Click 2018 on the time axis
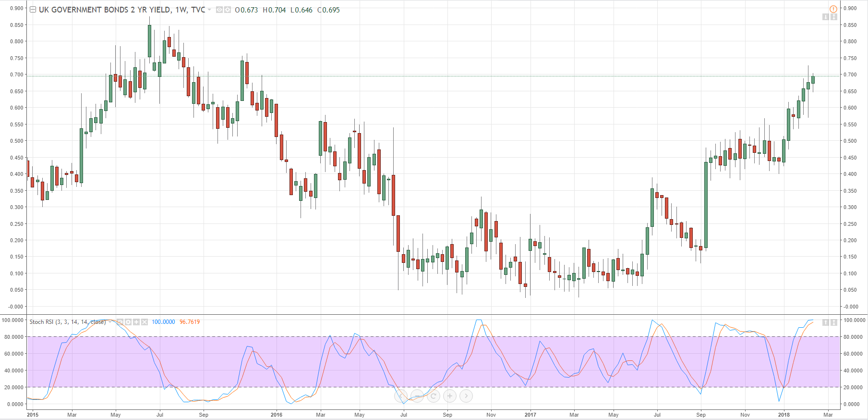Screen dimensions: 868x420 [x=784, y=415]
